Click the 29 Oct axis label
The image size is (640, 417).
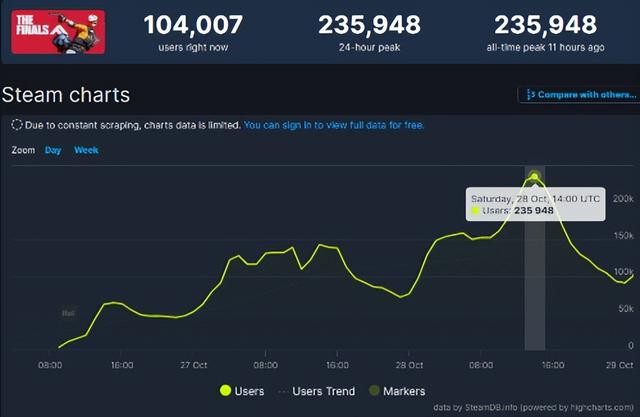pos(619,365)
